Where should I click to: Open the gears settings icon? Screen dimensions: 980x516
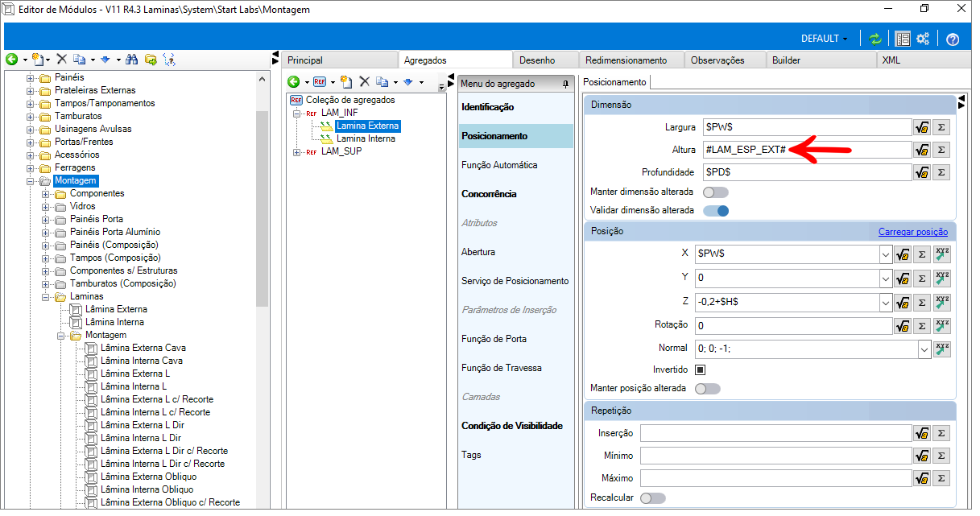pyautogui.click(x=924, y=39)
